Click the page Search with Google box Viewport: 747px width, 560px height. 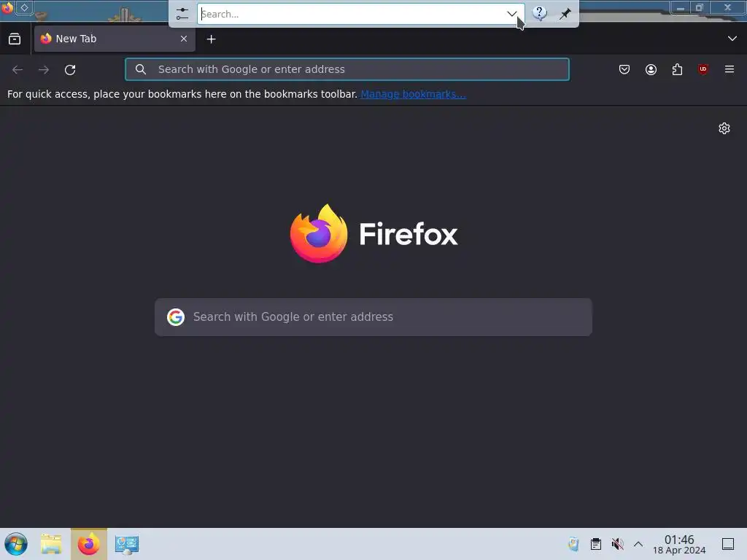click(x=373, y=317)
